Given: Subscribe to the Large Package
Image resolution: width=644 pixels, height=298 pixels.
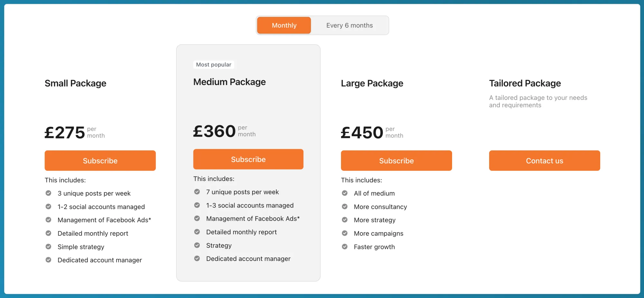Looking at the screenshot, I should [396, 160].
